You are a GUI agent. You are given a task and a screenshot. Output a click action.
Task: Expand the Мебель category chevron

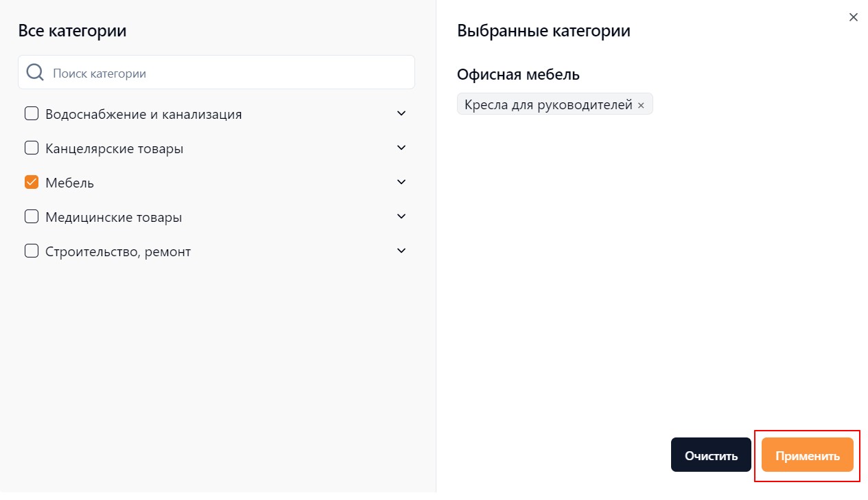click(402, 182)
